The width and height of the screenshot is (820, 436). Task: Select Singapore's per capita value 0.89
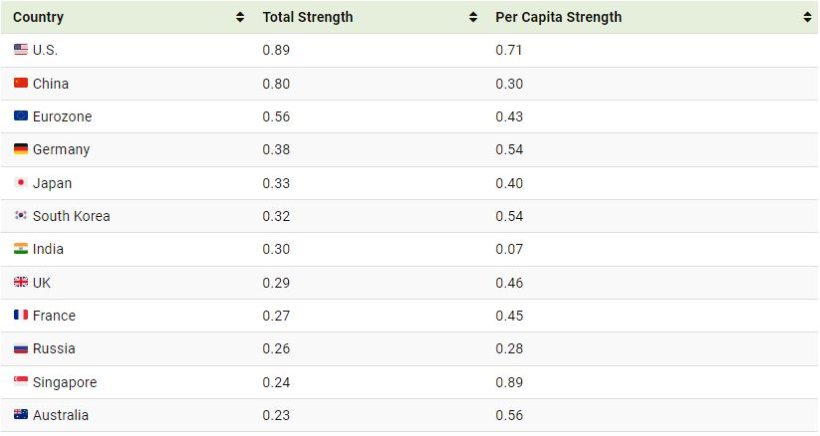point(509,382)
